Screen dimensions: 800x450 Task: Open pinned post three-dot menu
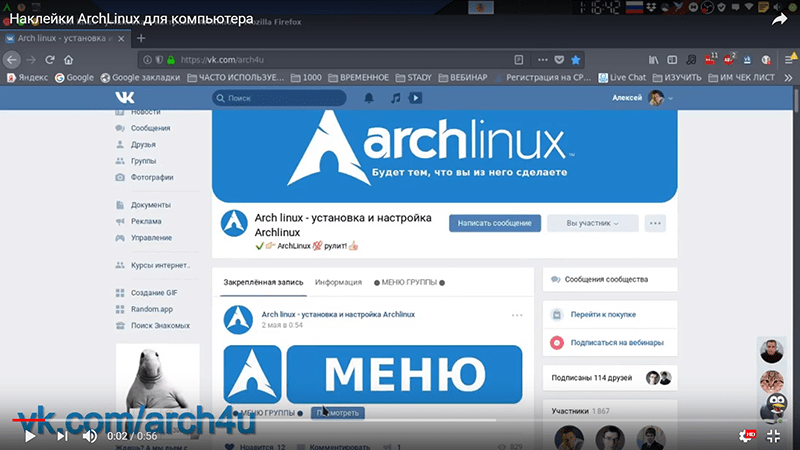click(517, 315)
